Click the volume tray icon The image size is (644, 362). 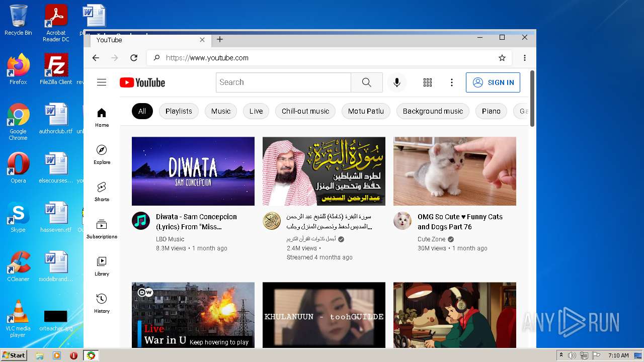[x=572, y=355]
